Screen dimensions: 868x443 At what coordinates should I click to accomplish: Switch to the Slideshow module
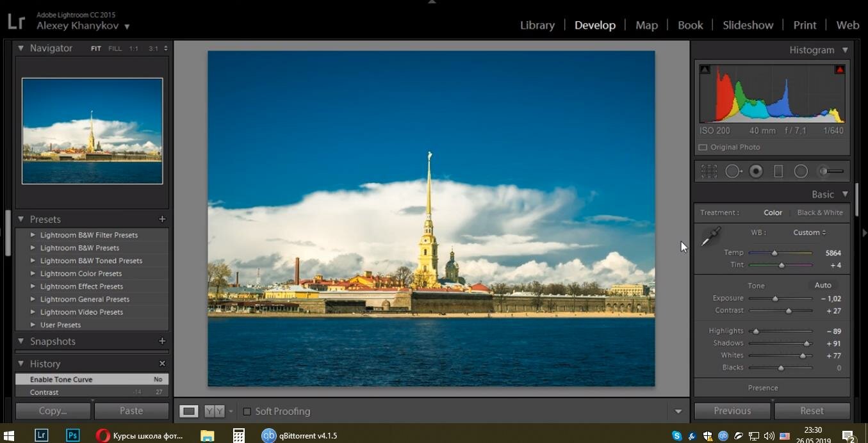click(x=748, y=25)
